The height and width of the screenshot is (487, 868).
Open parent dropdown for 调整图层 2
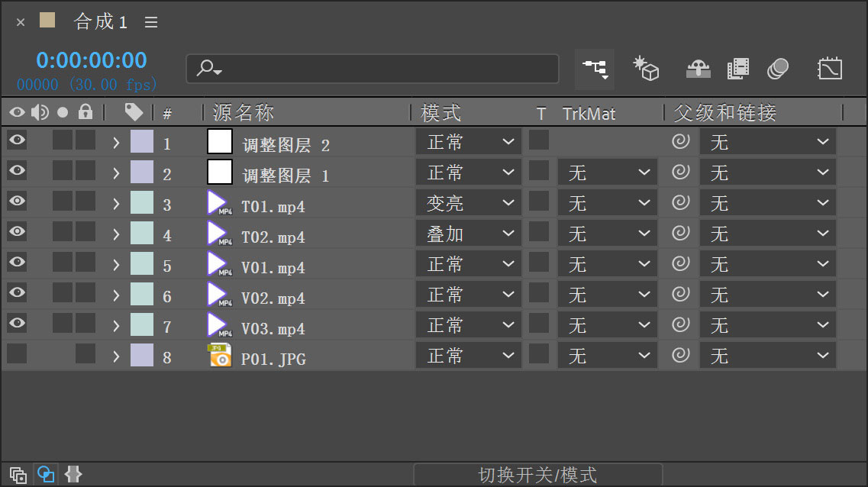click(x=768, y=142)
